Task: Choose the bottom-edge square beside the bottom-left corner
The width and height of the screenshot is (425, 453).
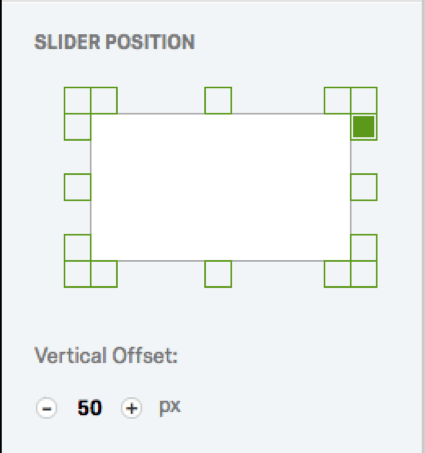Action: tap(104, 274)
